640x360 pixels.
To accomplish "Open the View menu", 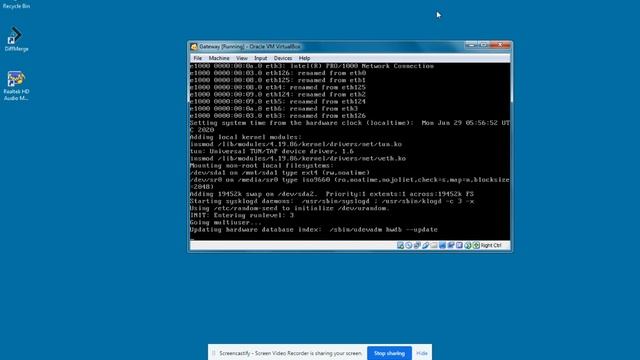I will point(242,58).
